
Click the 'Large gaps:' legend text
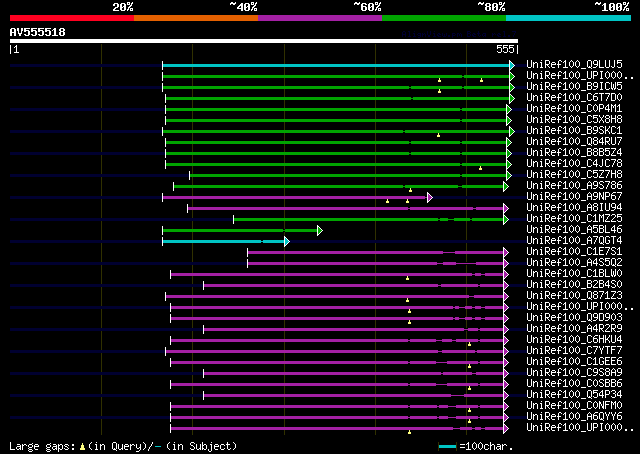[x=42, y=446]
